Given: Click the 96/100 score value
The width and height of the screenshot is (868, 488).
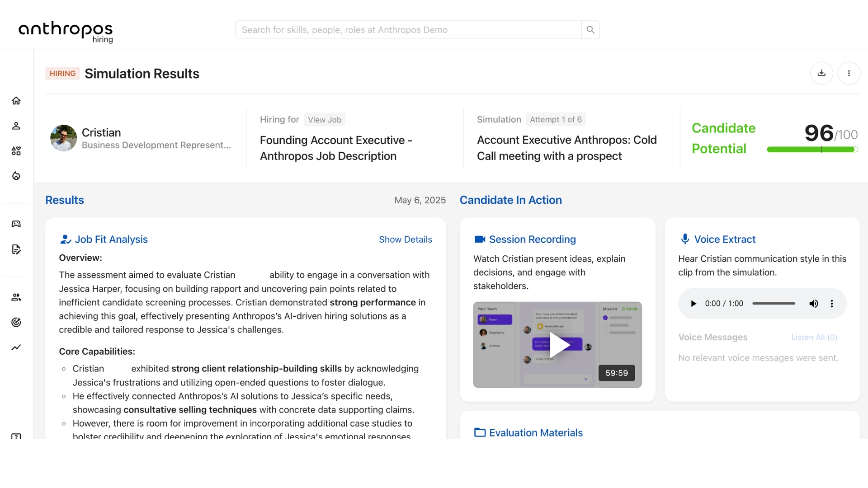Looking at the screenshot, I should pyautogui.click(x=831, y=133).
